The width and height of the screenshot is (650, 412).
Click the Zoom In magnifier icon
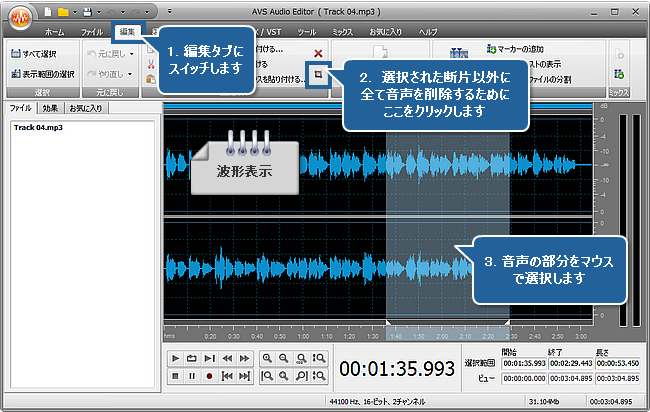pos(267,358)
